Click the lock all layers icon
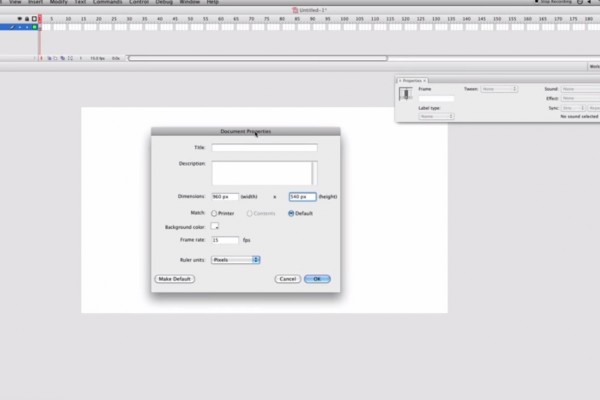 [26, 18]
